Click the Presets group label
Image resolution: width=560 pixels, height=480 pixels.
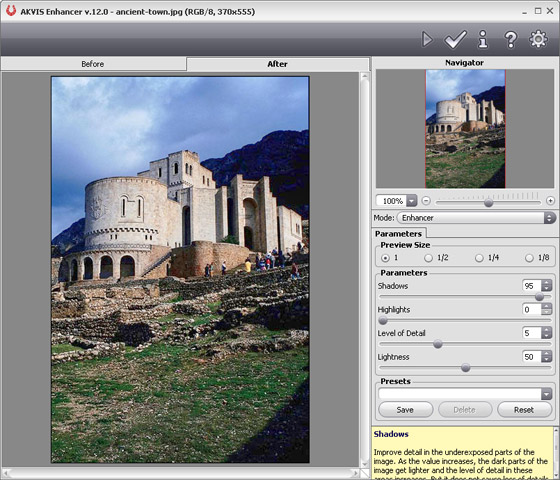click(395, 381)
